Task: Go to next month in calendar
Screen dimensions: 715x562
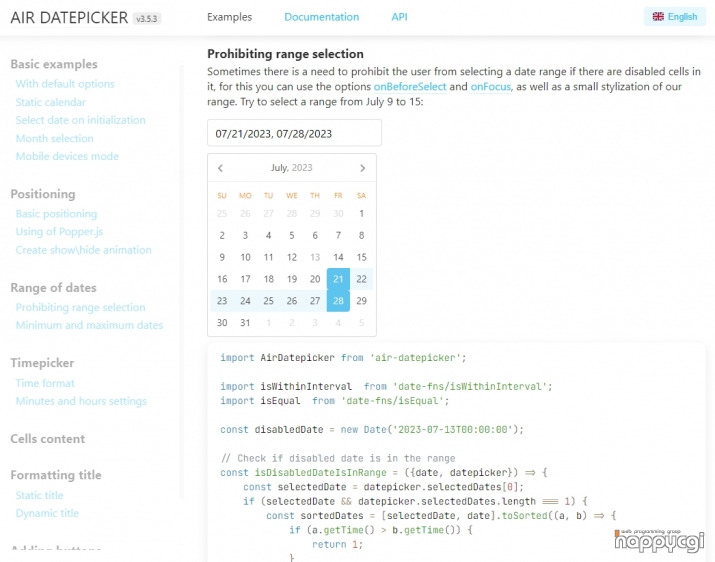Action: [363, 168]
